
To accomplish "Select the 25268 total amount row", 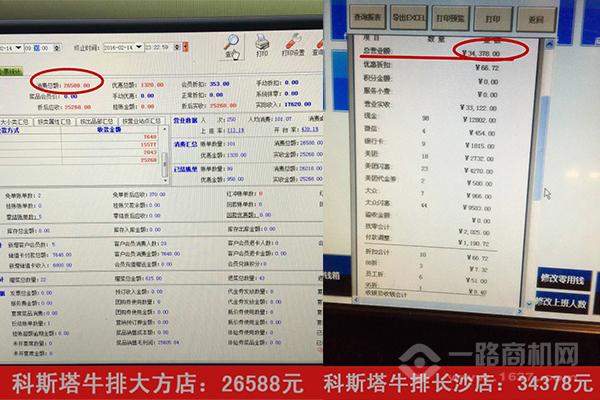I will coord(80,160).
